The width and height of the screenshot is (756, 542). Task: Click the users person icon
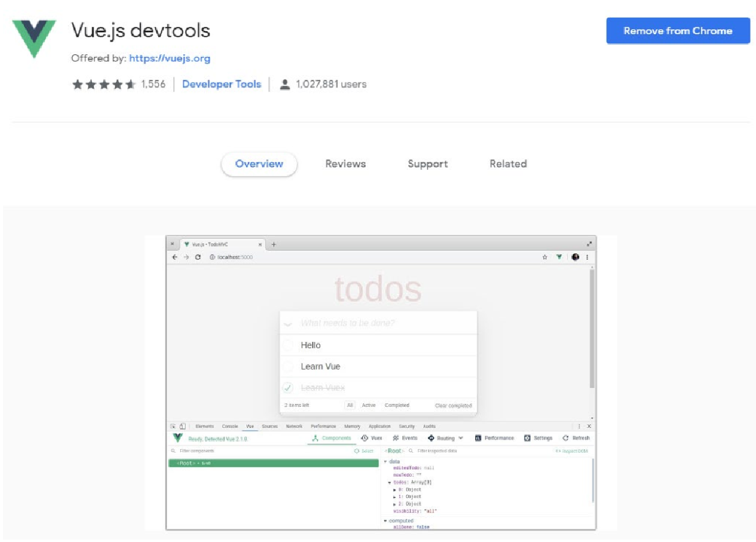pos(285,85)
